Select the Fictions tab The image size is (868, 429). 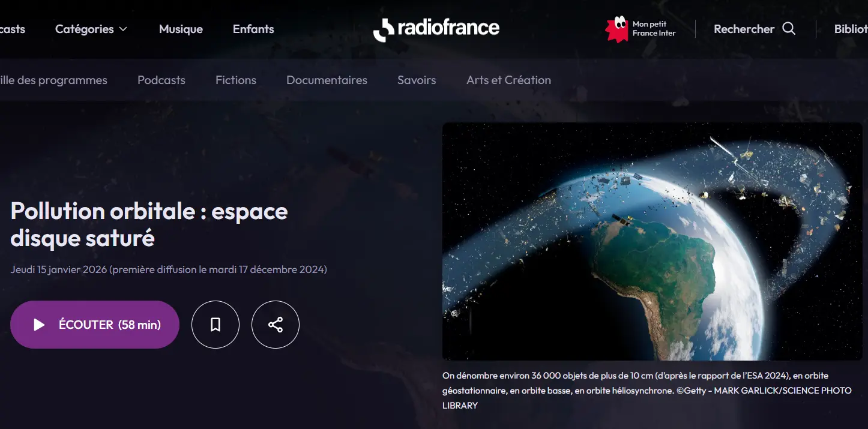236,80
